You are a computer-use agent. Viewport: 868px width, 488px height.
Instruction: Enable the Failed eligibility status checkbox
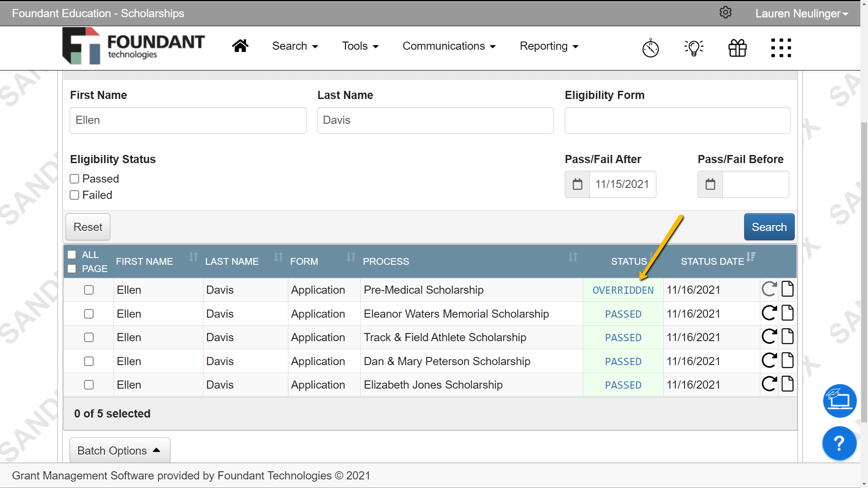(75, 195)
